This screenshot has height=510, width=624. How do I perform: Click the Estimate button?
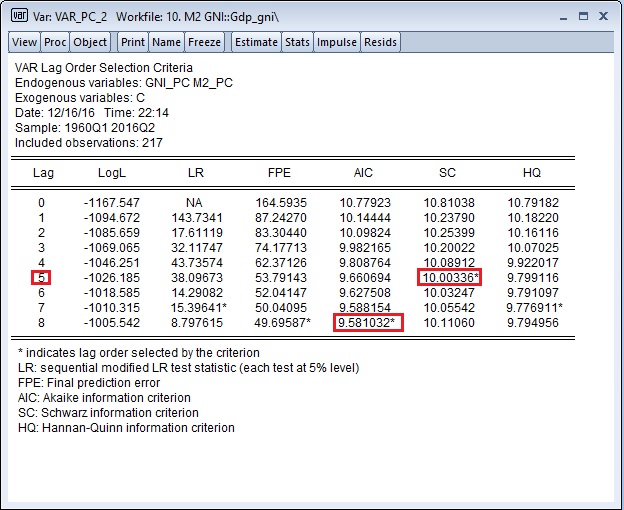255,42
